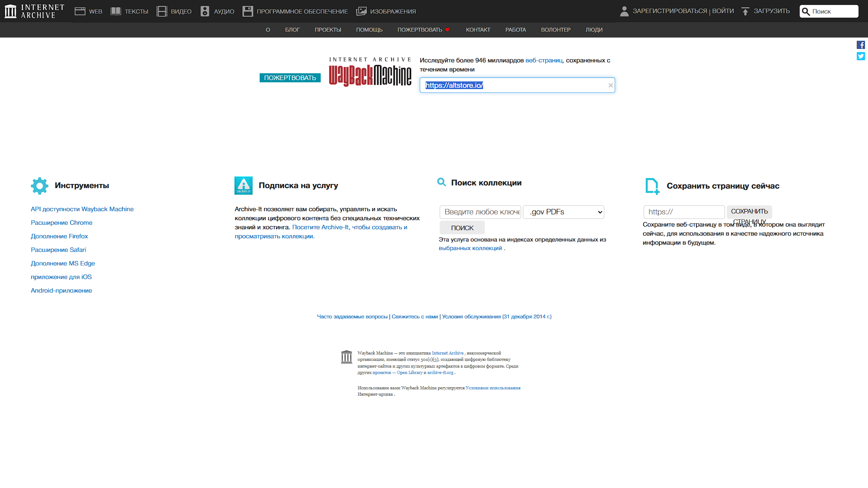This screenshot has height=488, width=868.
Task: Expand the .gov PDFs collection dropdown
Action: tap(564, 212)
